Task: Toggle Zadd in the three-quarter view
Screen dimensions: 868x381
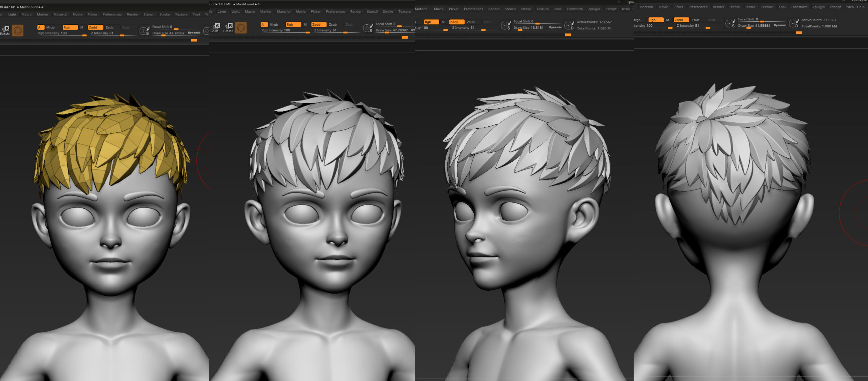Action: [x=457, y=22]
